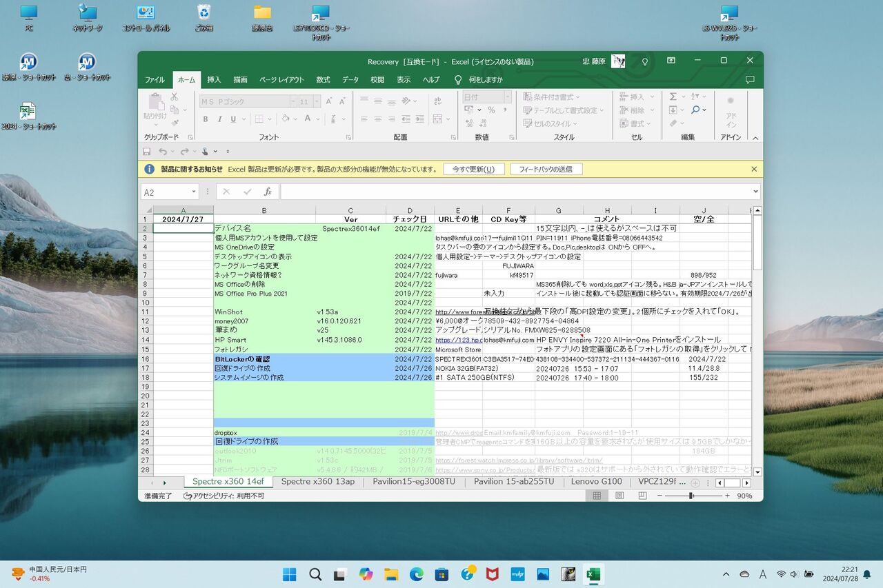This screenshot has height=588, width=883.
Task: Click the AutoSum sigma icon
Action: click(x=673, y=97)
